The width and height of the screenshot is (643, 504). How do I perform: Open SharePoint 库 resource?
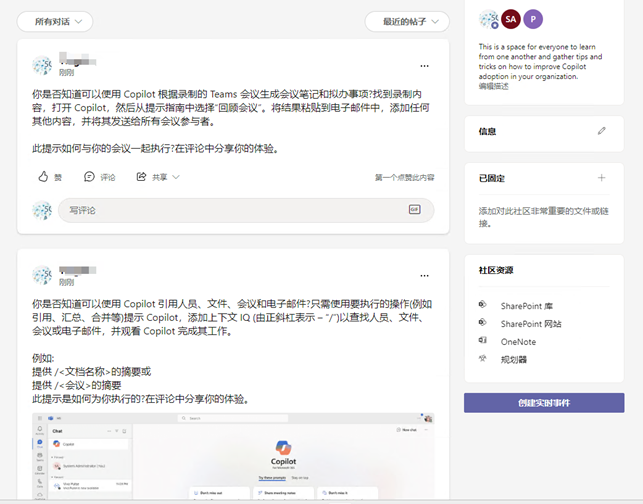pyautogui.click(x=527, y=306)
